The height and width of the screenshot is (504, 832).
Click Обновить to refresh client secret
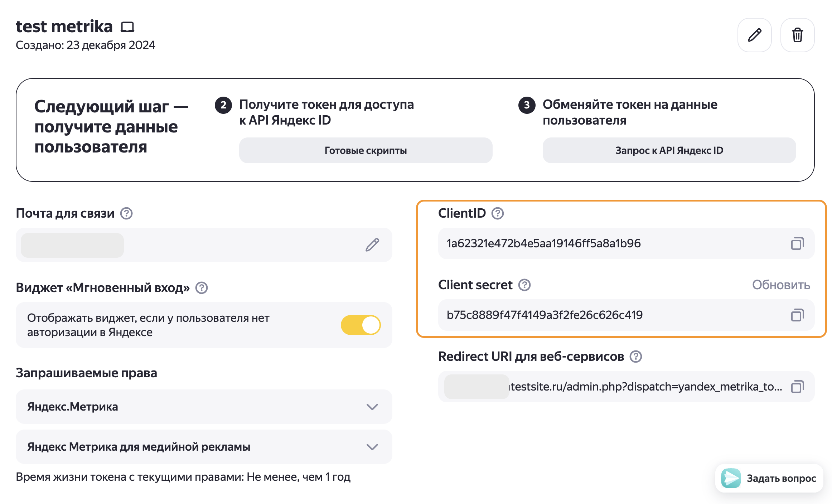(x=781, y=285)
